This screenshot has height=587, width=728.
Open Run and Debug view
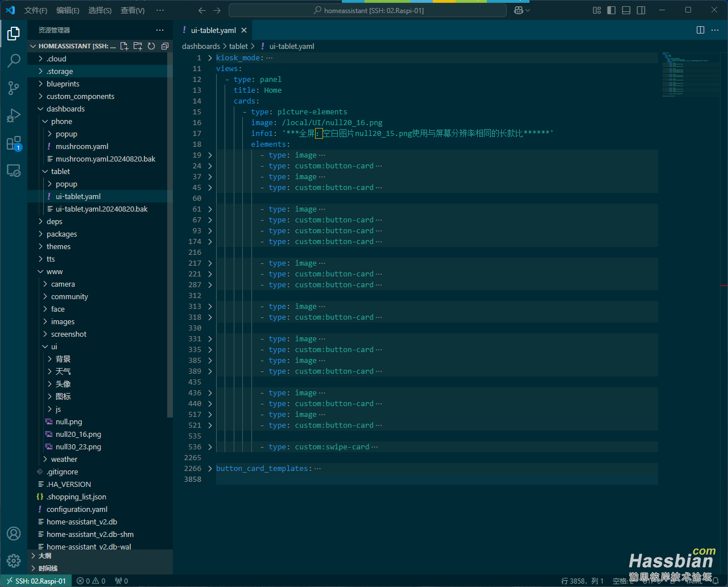coord(14,115)
